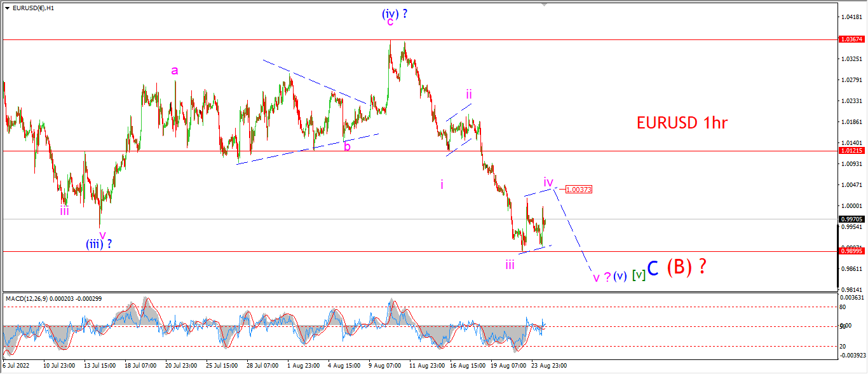868x374 pixels.
Task: Click the boxed 1.00373 price tag
Action: [579, 190]
